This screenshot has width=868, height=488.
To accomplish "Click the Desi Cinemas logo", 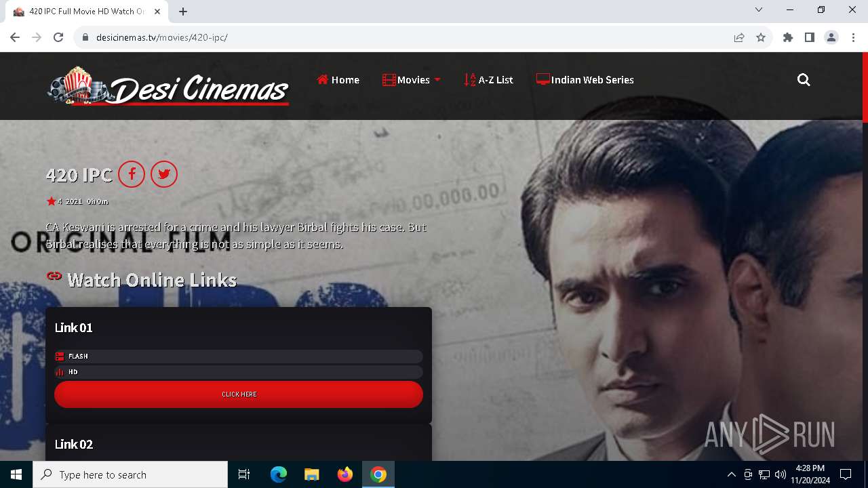I will click(x=167, y=86).
